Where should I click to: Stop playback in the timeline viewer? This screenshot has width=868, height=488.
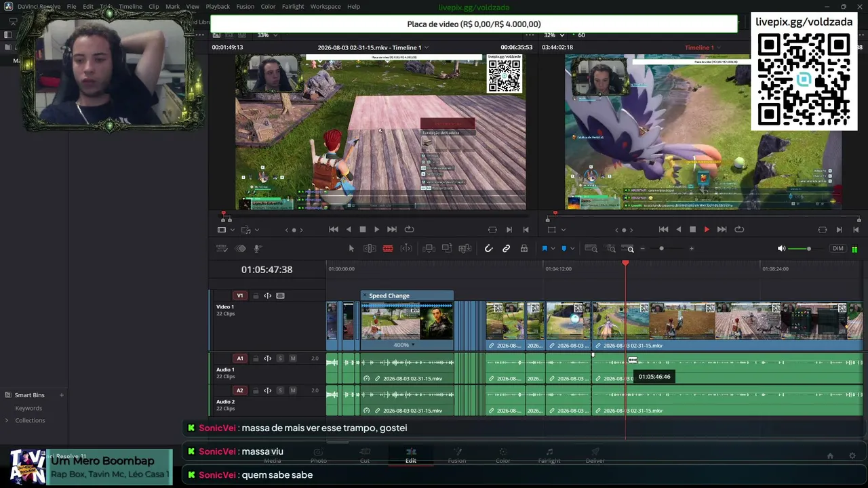[692, 230]
